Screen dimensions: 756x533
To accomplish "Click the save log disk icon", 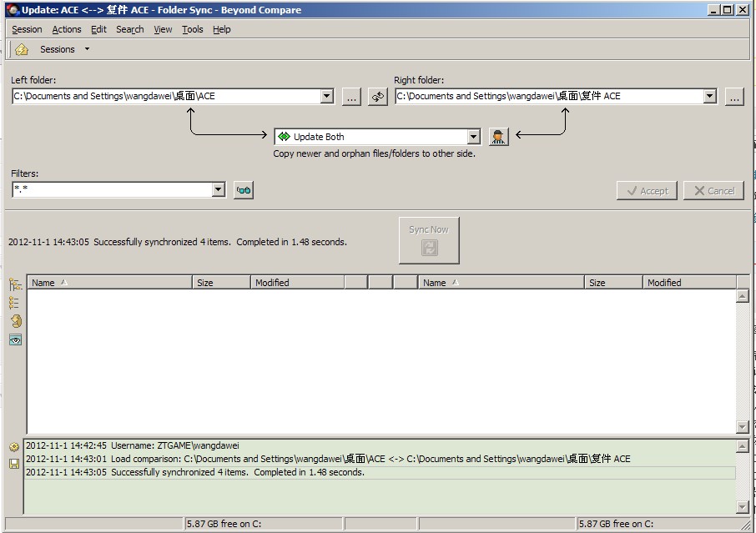I will [x=14, y=464].
